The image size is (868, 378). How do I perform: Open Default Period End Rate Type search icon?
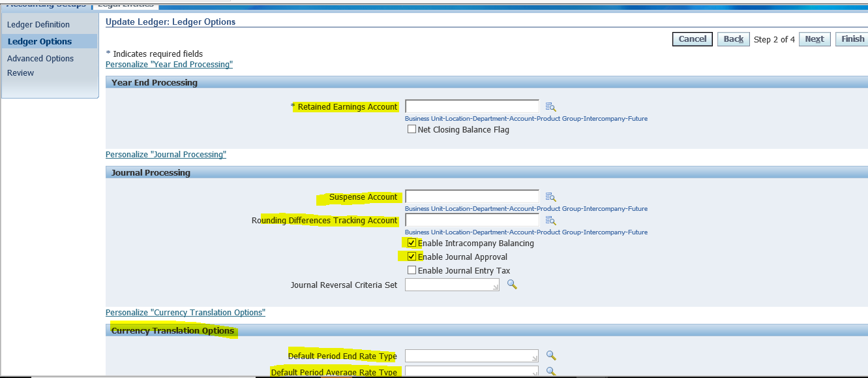point(551,355)
